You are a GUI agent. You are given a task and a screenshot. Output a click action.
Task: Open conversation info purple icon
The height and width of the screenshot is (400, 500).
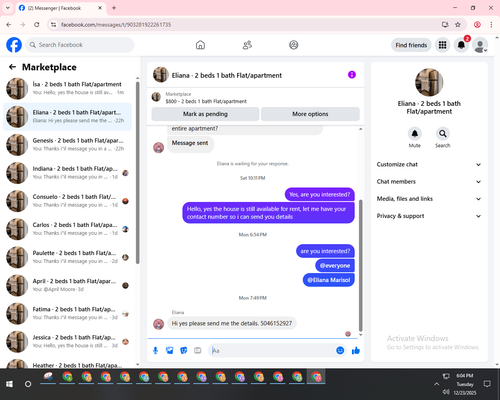pos(352,75)
